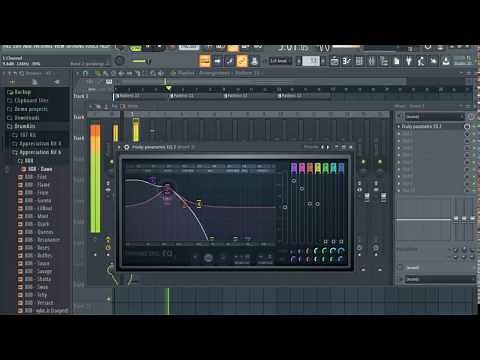Viewport: 480px width, 360px height.
Task: Open the mixer view from the toolbar
Action: click(x=372, y=61)
